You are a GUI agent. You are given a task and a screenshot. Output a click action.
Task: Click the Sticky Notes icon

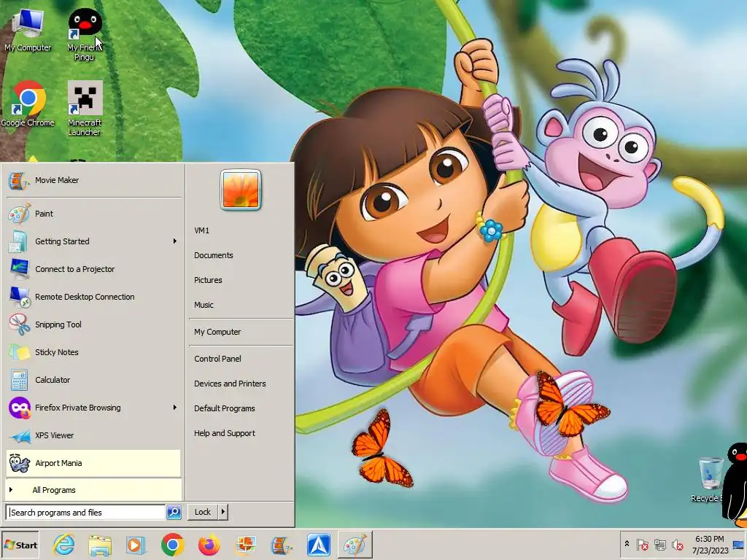point(20,352)
